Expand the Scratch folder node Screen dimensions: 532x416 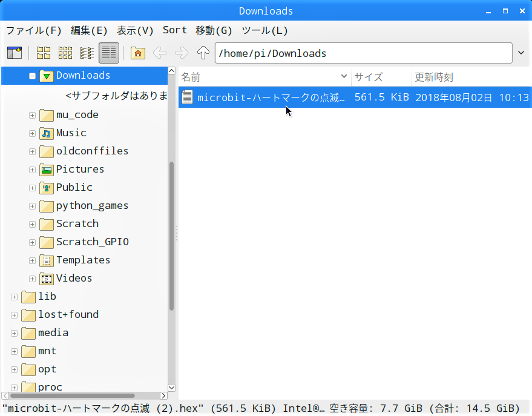tap(32, 224)
